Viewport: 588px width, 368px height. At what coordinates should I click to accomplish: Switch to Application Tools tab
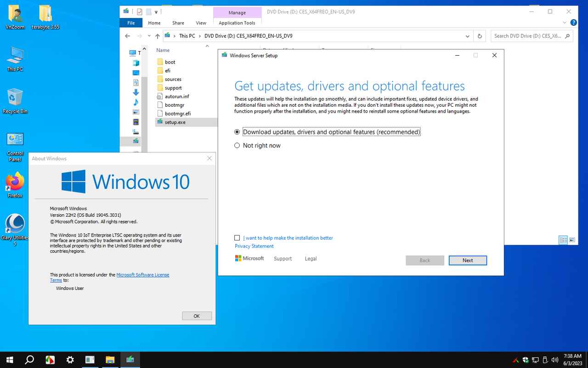pyautogui.click(x=237, y=23)
